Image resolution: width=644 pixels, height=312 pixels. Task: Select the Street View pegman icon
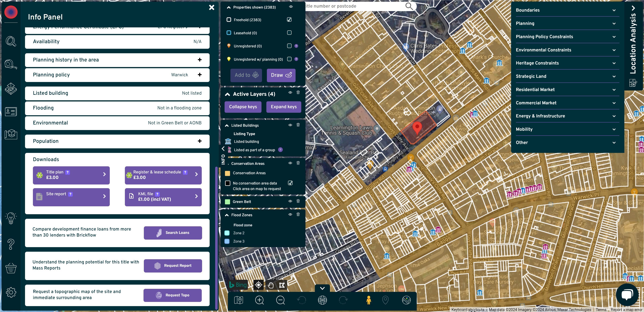coord(369,300)
